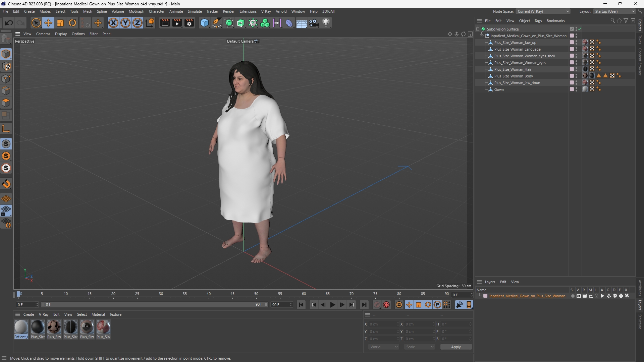Open viewport Cameras menu
This screenshot has height=362, width=644.
point(43,34)
